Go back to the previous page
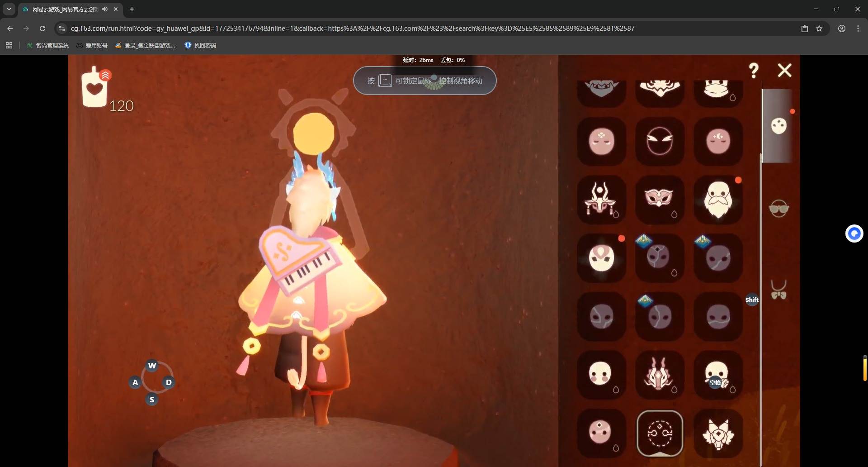 pyautogui.click(x=10, y=29)
